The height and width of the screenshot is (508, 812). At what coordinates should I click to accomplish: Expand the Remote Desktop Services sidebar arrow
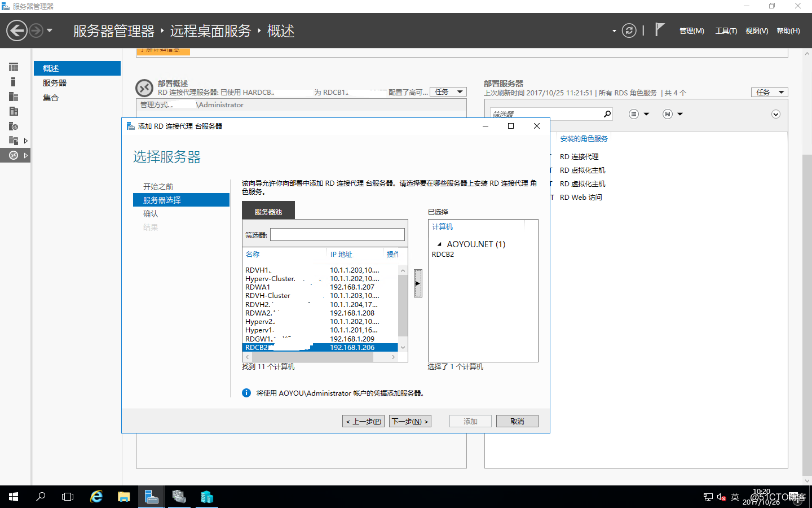25,155
